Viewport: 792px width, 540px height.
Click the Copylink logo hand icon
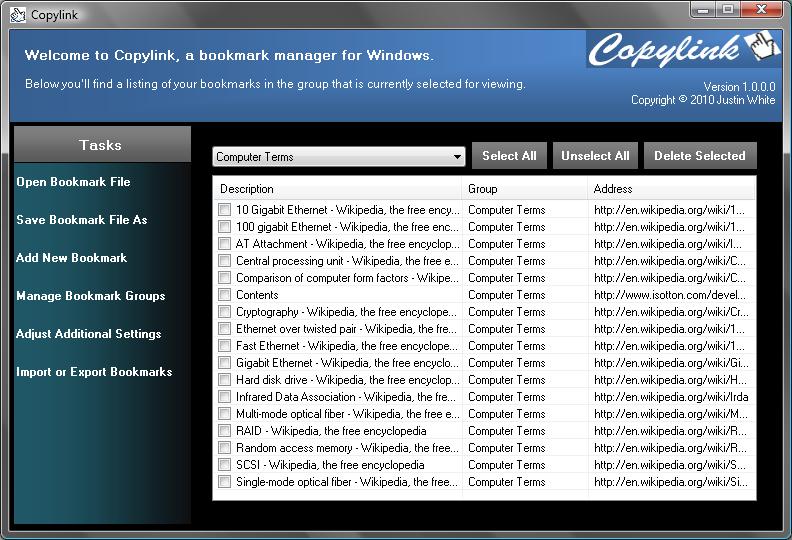(x=762, y=44)
